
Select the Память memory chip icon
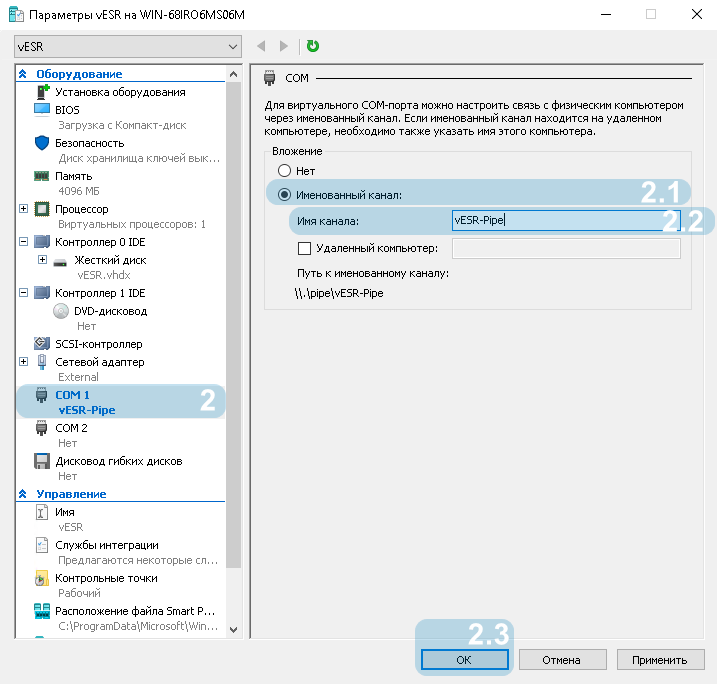(x=42, y=176)
